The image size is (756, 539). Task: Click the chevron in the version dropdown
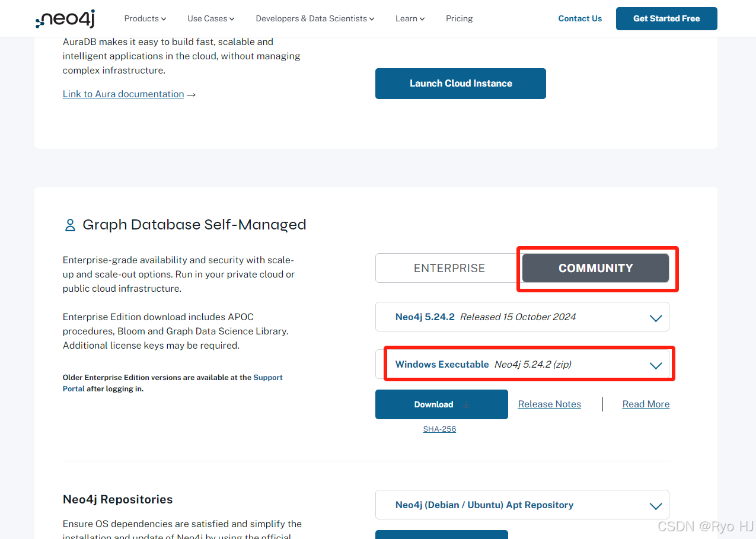[656, 318]
